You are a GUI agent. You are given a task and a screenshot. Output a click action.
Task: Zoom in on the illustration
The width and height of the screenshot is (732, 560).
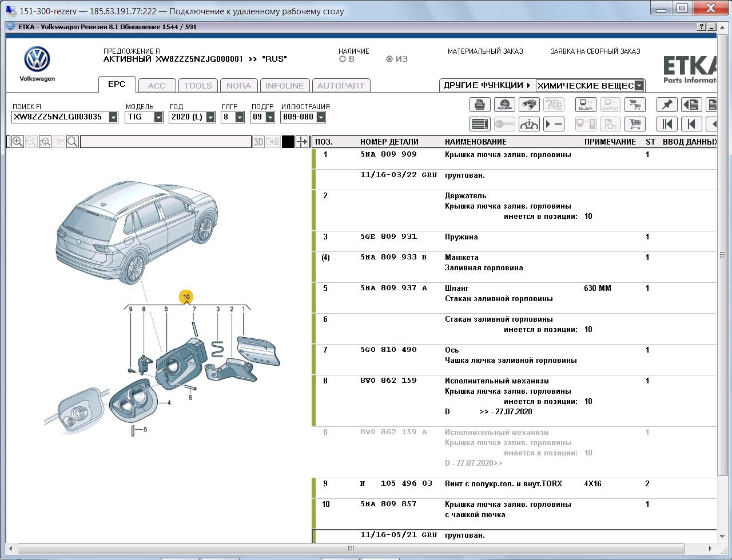point(18,142)
